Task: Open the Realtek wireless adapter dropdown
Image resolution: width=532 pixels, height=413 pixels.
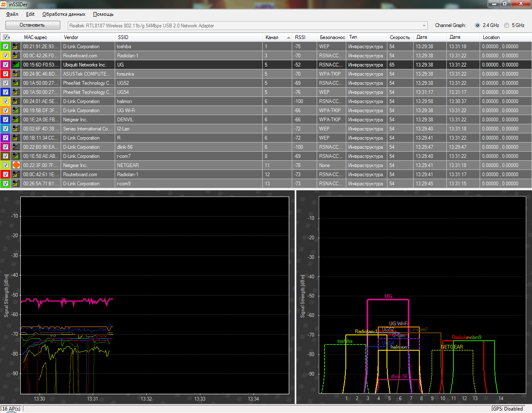Action: tap(247, 26)
